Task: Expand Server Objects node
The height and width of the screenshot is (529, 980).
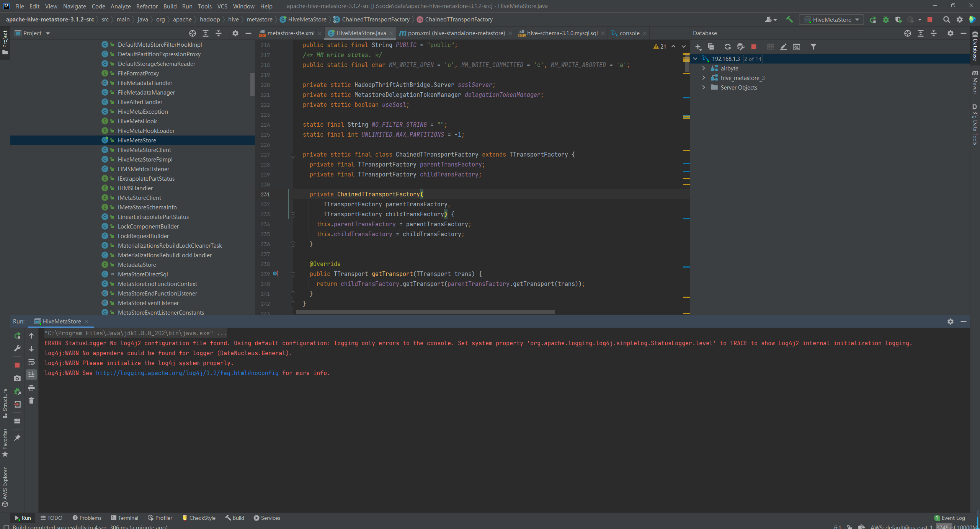Action: (704, 87)
